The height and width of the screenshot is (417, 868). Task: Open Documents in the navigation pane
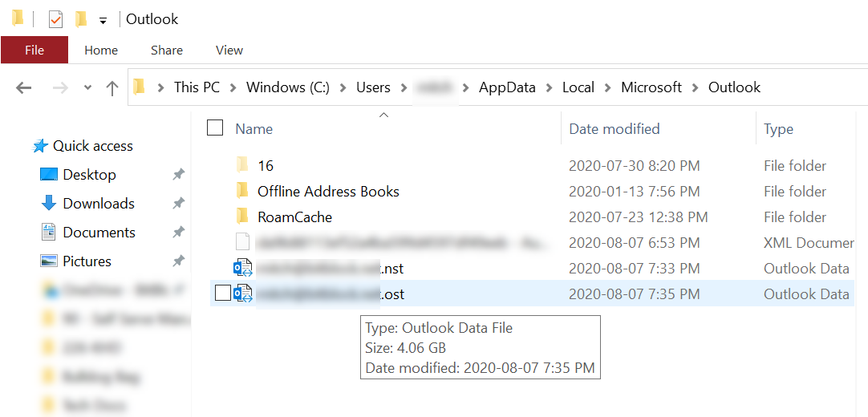99,233
